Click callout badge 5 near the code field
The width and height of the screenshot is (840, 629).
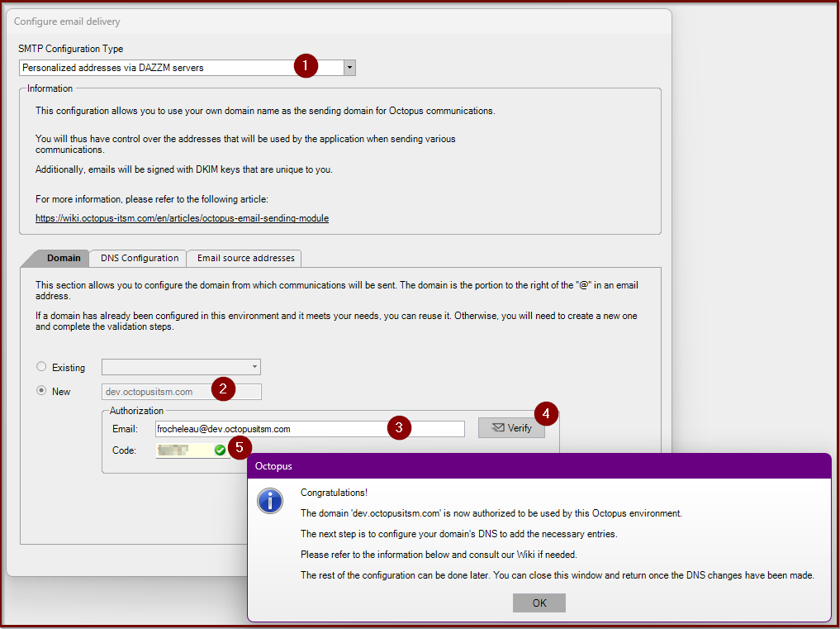coord(240,447)
